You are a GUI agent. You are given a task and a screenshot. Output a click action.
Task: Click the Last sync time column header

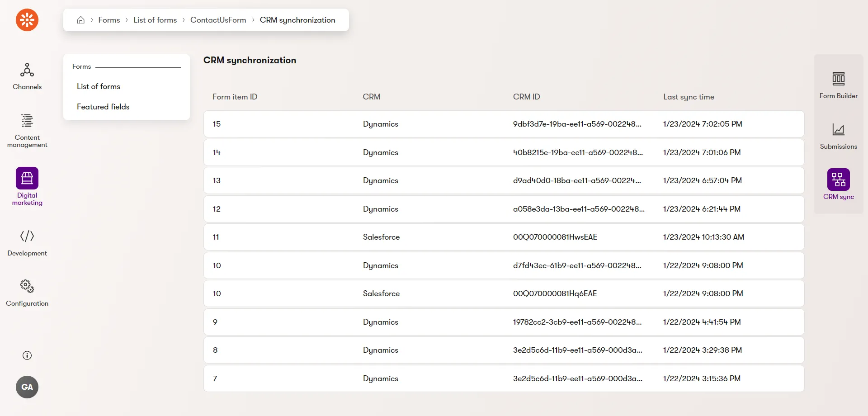click(689, 97)
